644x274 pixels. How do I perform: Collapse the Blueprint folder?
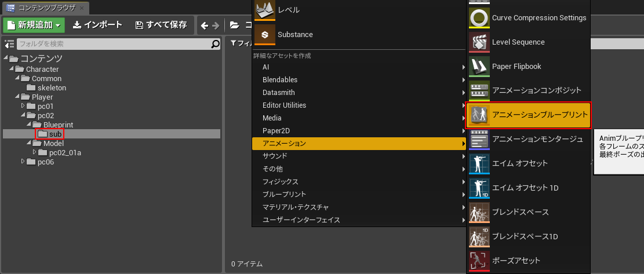point(28,125)
